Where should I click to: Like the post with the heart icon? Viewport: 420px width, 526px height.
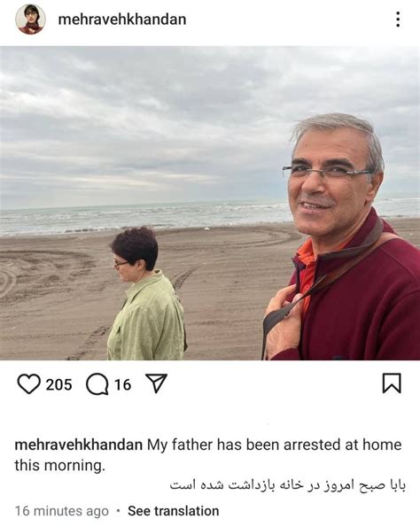(x=28, y=384)
